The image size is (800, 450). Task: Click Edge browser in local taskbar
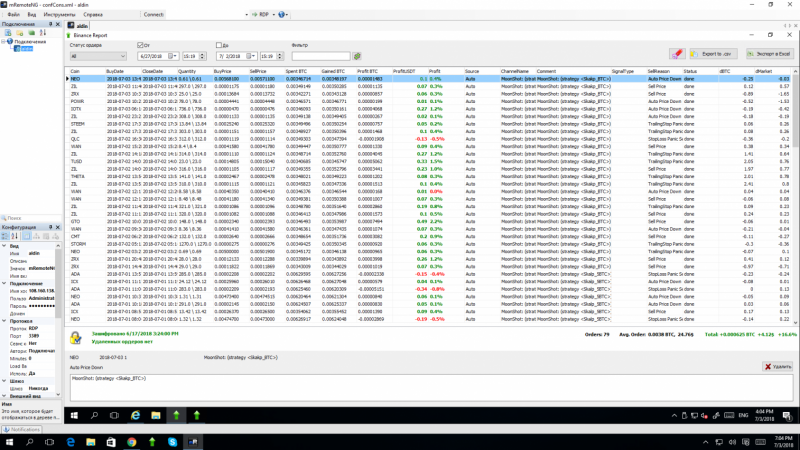point(70,442)
